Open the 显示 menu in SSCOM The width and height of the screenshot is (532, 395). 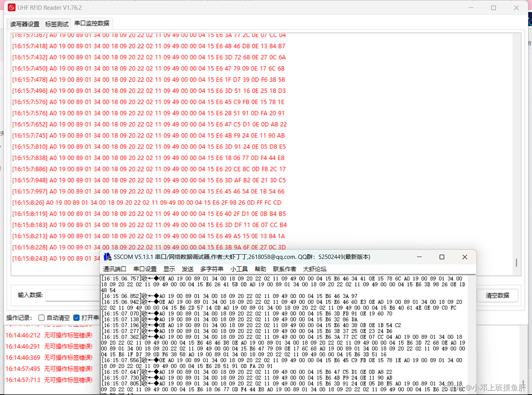click(x=169, y=269)
